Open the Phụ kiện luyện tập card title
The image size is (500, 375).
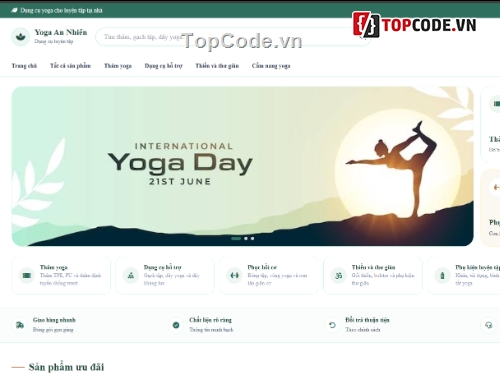coord(477,267)
